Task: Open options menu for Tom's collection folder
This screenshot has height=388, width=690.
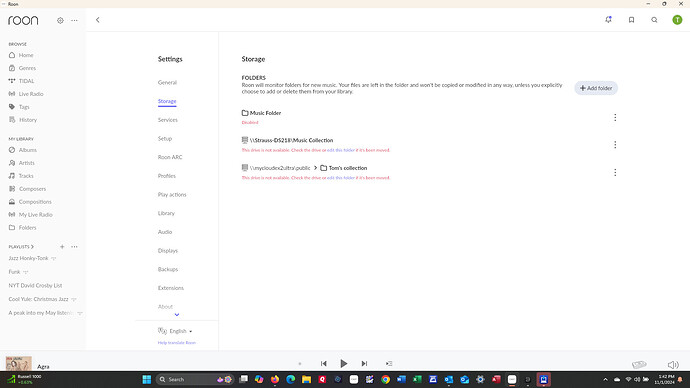Action: click(x=615, y=172)
